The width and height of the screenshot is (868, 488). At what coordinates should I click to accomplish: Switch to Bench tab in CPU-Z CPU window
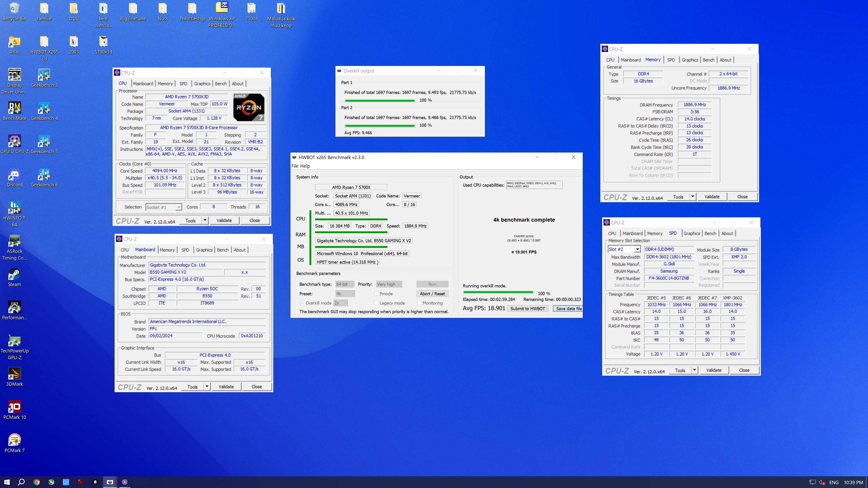click(x=221, y=84)
